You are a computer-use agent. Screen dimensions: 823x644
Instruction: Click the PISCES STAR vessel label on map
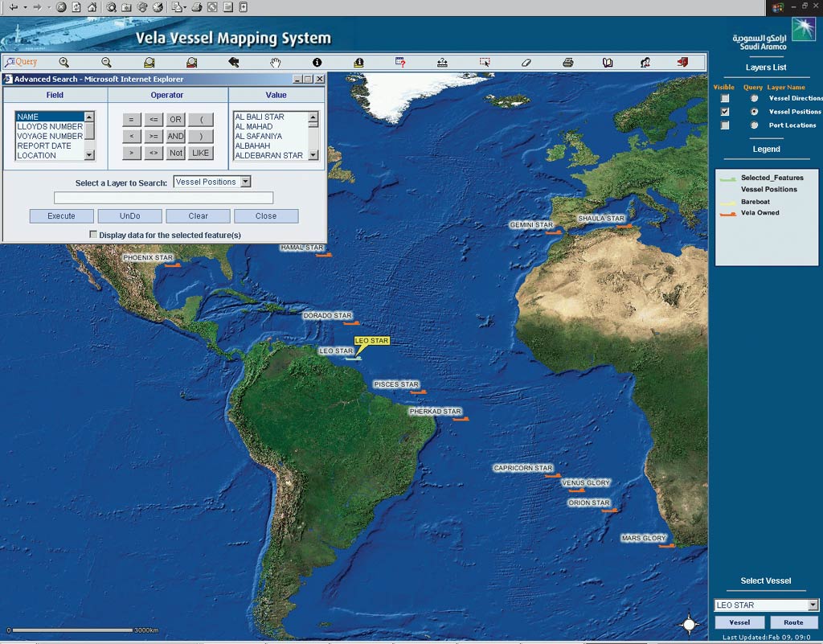(396, 384)
